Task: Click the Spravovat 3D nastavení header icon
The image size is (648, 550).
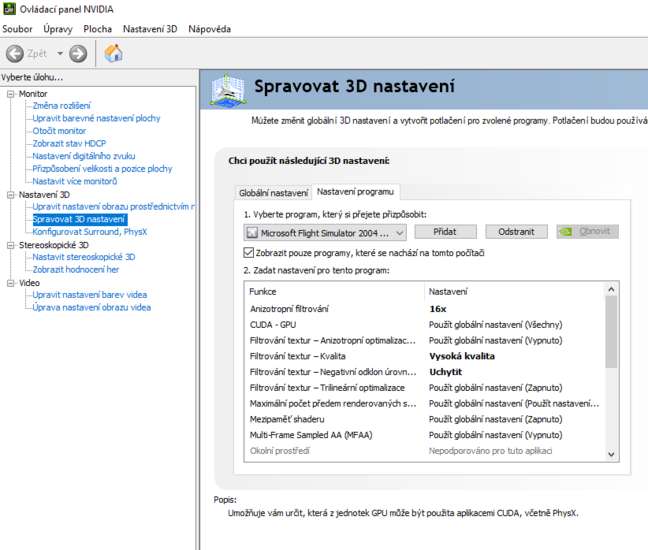Action: tap(228, 89)
